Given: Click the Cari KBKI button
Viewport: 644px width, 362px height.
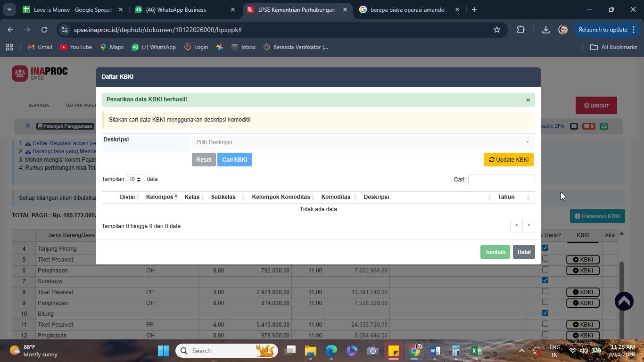Looking at the screenshot, I should point(234,160).
